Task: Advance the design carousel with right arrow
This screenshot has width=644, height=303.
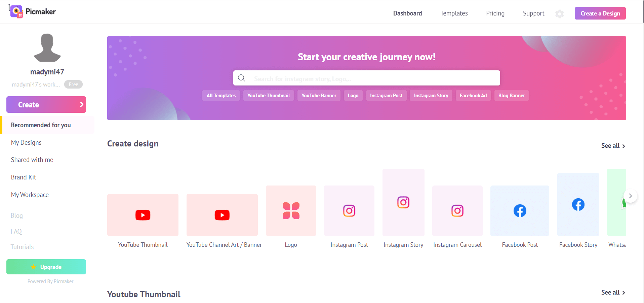Action: click(631, 196)
